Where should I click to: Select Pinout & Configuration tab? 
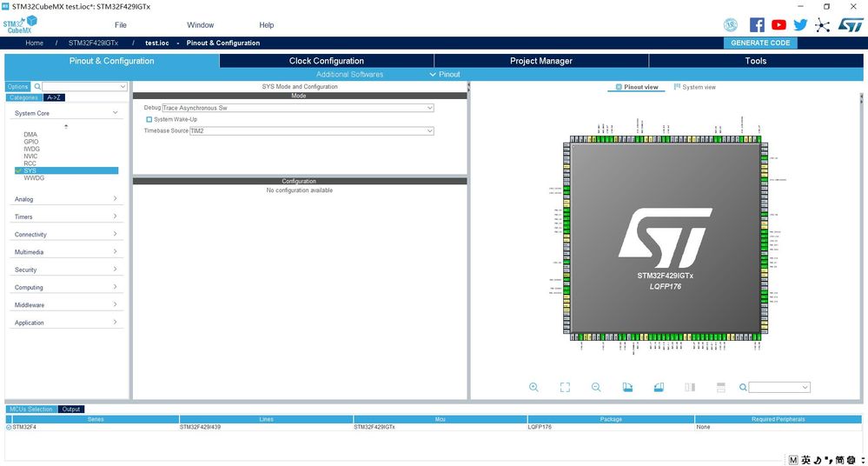pos(112,61)
